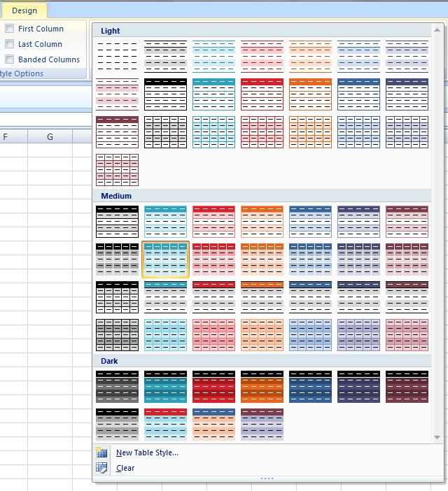Image resolution: width=448 pixels, height=491 pixels.
Task: Apply Medium maroon-header gray-banded style in third row
Action: click(x=407, y=297)
